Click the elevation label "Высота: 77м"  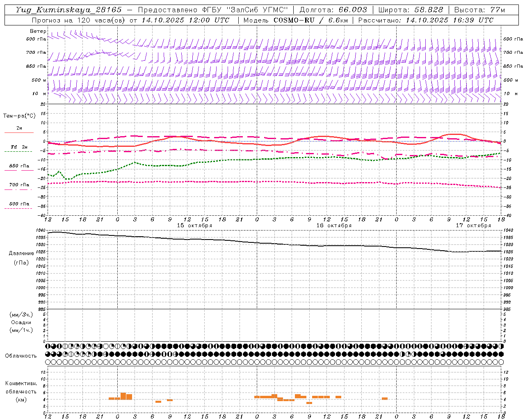pos(480,10)
